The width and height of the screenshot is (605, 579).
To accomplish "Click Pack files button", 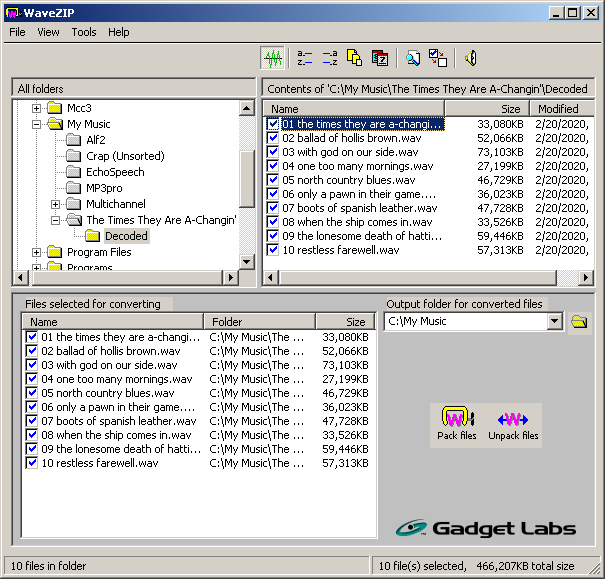I will tap(457, 425).
